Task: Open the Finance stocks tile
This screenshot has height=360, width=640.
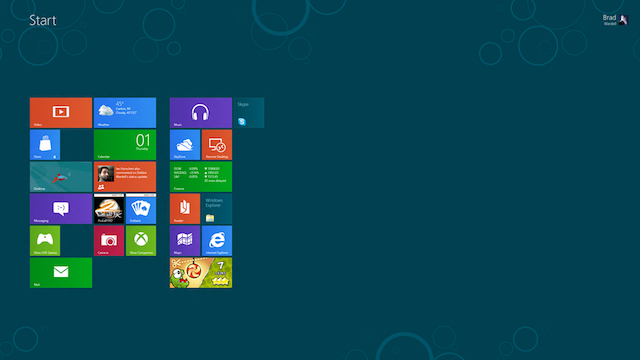Action: 201,177
